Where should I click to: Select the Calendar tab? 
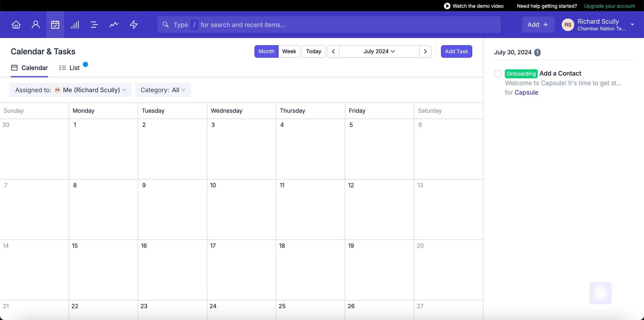coord(30,68)
